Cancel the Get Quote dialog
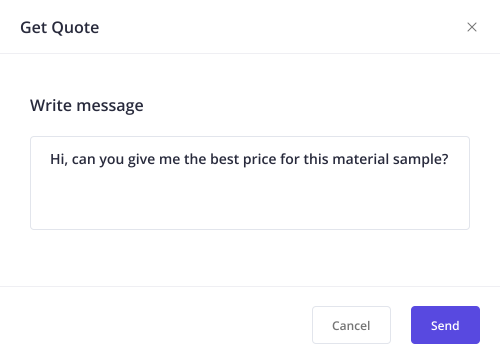Image resolution: width=500 pixels, height=364 pixels. pyautogui.click(x=351, y=325)
